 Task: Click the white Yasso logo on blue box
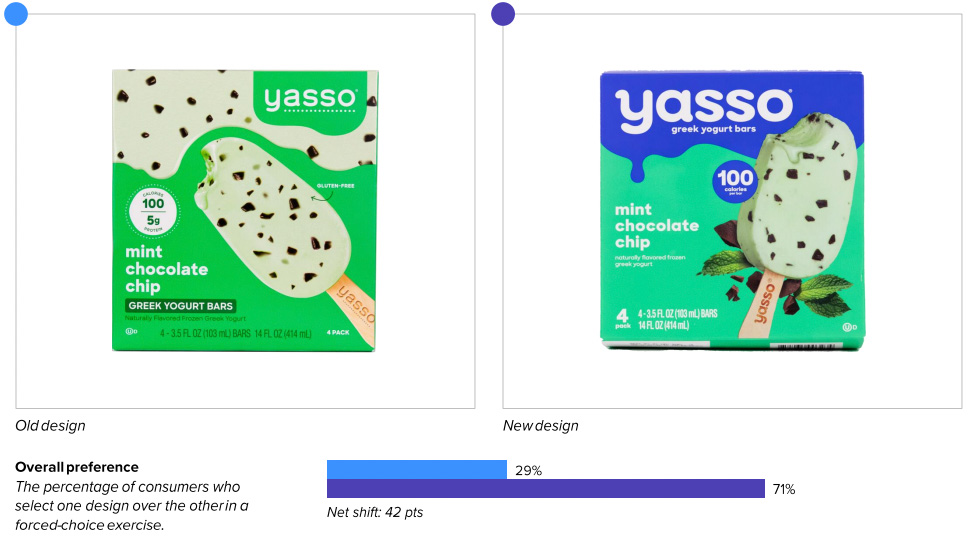pos(704,110)
